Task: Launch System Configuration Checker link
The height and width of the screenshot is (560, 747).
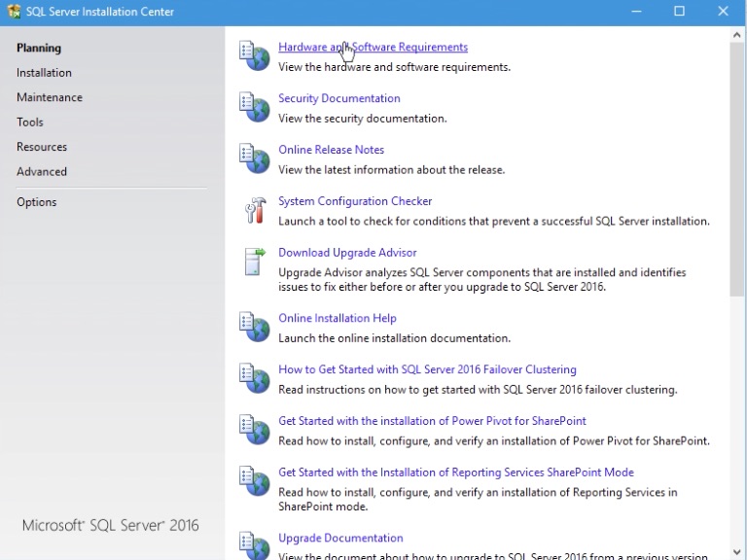Action: (355, 201)
